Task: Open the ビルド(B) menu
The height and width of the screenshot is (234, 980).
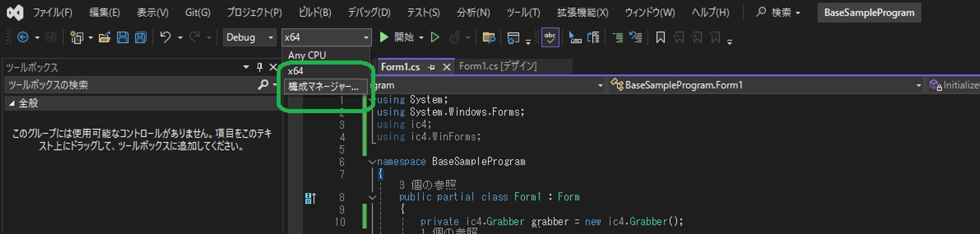Action: point(315,12)
